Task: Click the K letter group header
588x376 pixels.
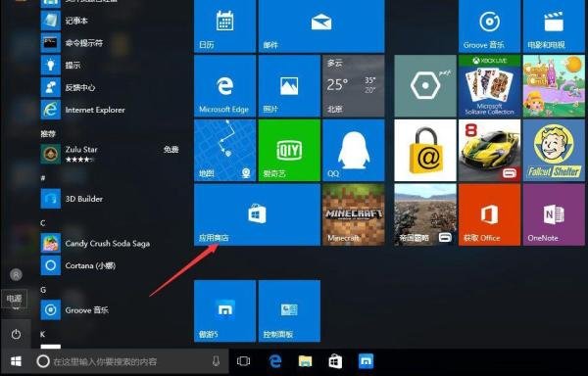Action: (x=43, y=334)
